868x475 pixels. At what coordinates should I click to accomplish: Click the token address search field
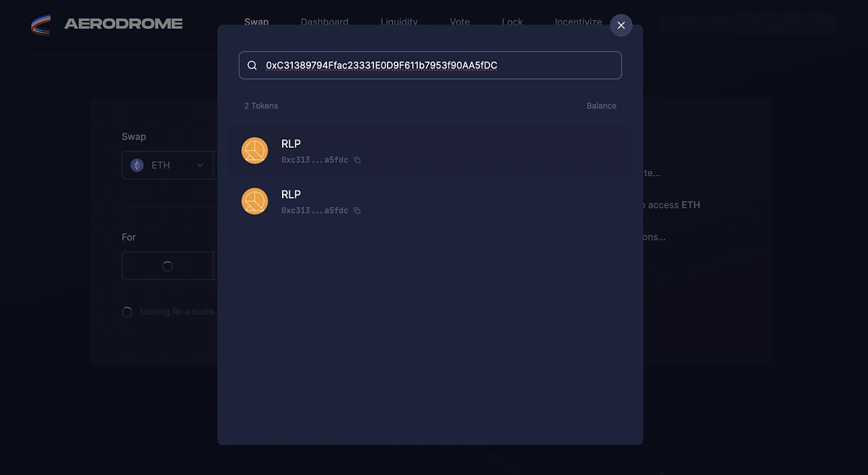[x=430, y=65]
